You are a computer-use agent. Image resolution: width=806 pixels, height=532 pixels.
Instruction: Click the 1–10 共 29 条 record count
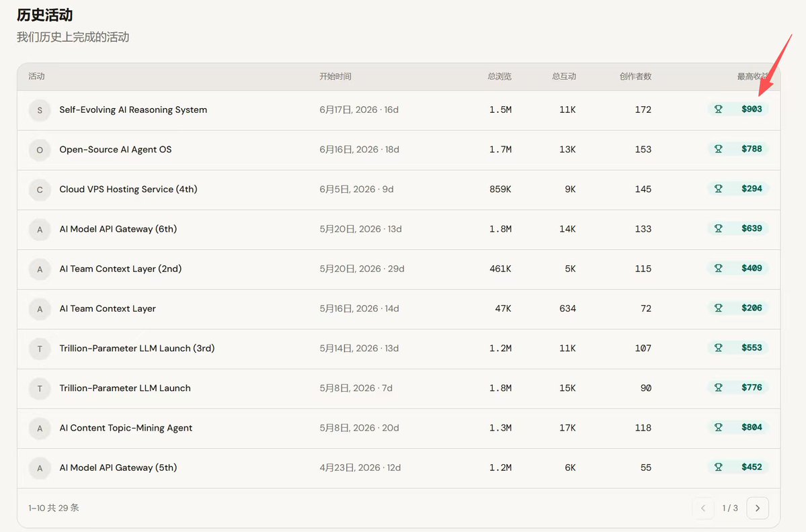(x=54, y=508)
